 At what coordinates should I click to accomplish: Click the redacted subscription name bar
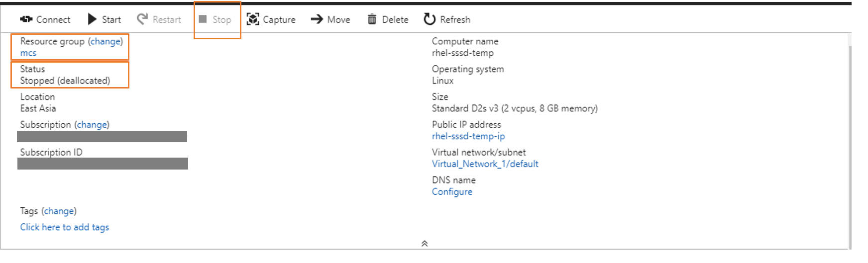pos(102,137)
